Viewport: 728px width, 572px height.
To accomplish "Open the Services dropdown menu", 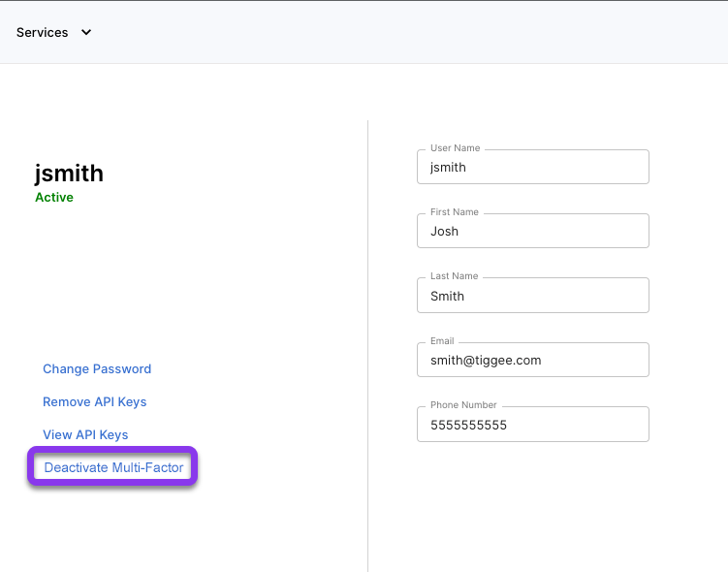I will pos(54,33).
